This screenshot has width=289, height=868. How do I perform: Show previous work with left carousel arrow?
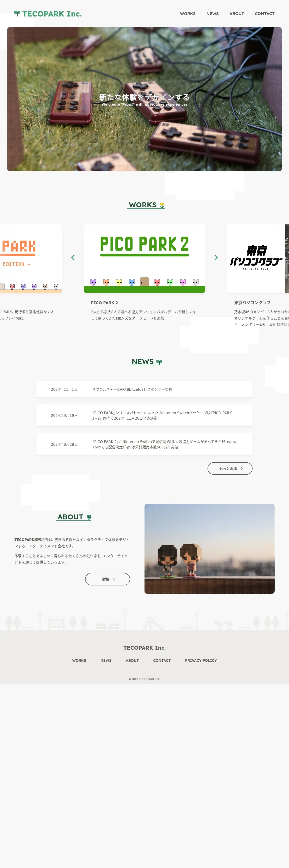point(73,257)
